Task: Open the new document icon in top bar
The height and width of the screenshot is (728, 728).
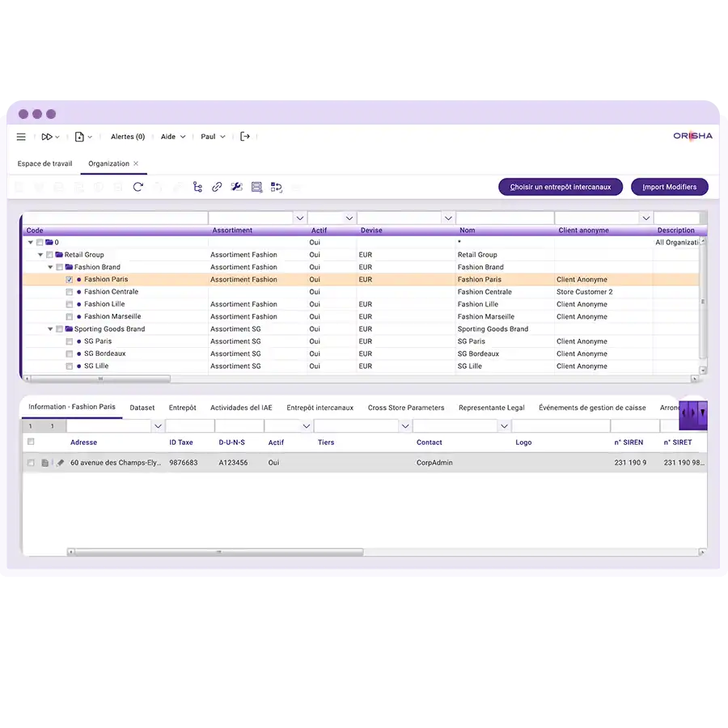Action: point(78,137)
